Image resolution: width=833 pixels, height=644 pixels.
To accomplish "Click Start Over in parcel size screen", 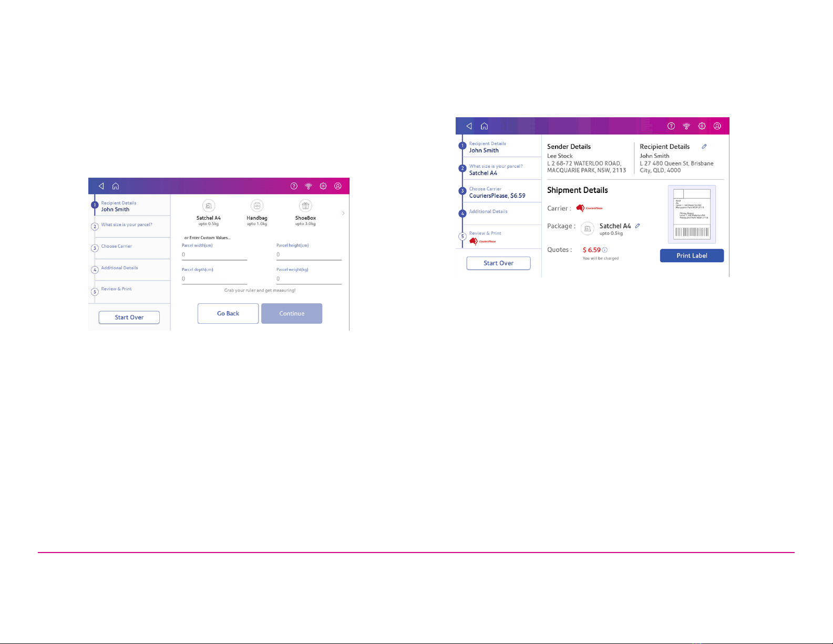I will 129,318.
